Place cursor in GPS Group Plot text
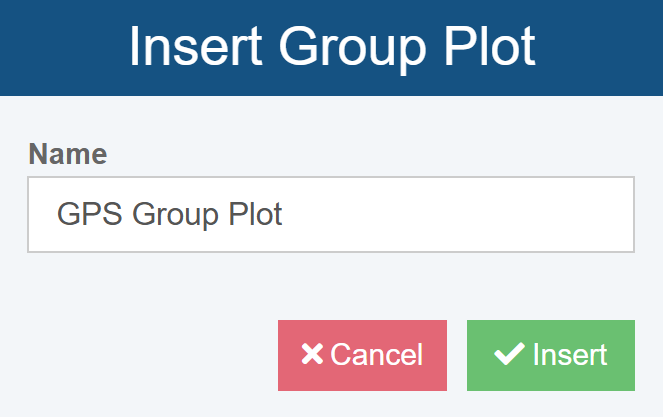The image size is (663, 417). click(170, 215)
